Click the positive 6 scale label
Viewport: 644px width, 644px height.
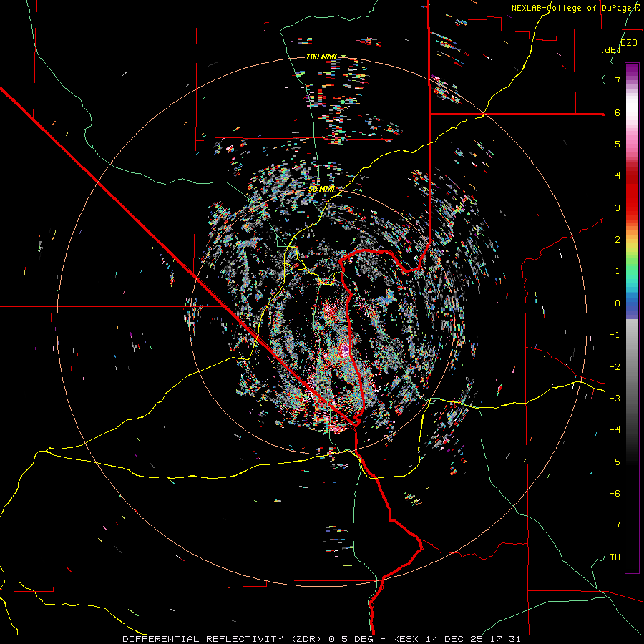point(618,112)
